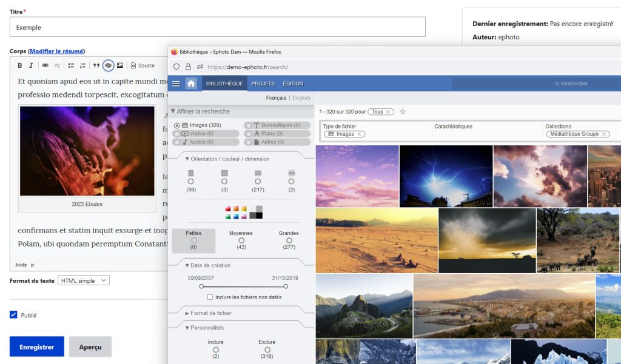Viewport: 621px width, 364px height.
Task: Select Images (320) radio button
Action: pos(177,125)
